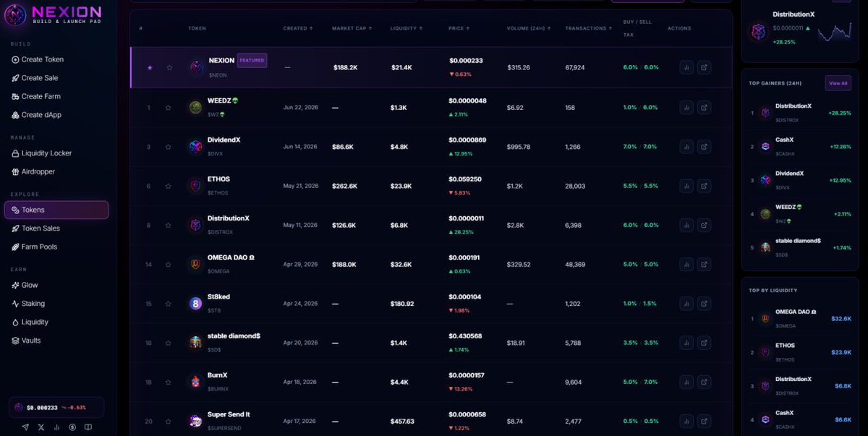
Task: Sort the table by Market Cap column
Action: (x=352, y=28)
